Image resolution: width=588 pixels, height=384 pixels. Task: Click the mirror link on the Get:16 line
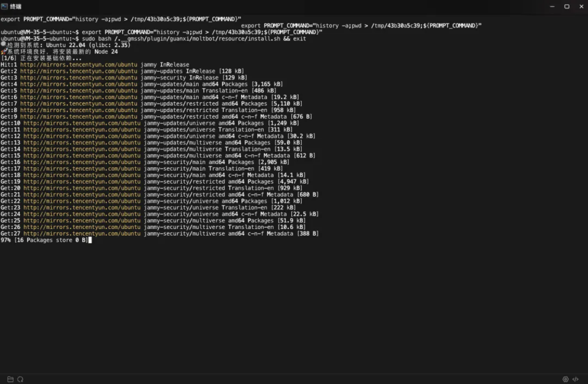point(82,162)
